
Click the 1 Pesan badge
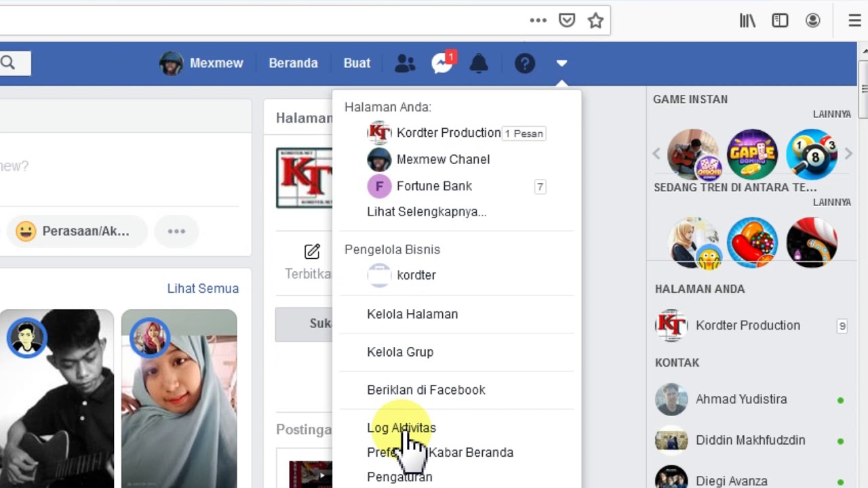click(x=524, y=134)
